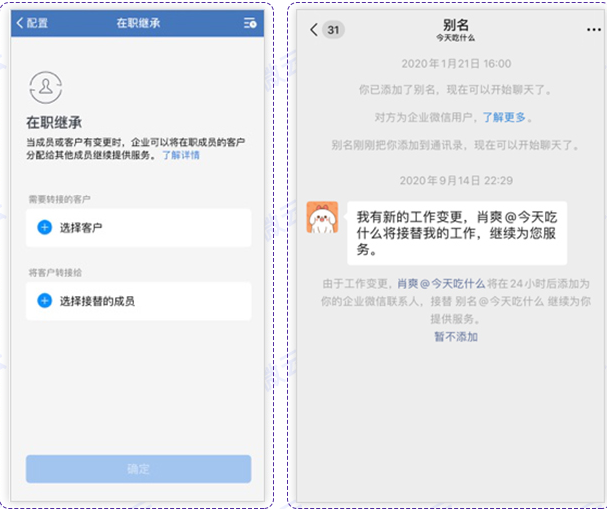The image size is (607, 509).
Task: Open the 了解更多 link in chat
Action: pyautogui.click(x=504, y=117)
